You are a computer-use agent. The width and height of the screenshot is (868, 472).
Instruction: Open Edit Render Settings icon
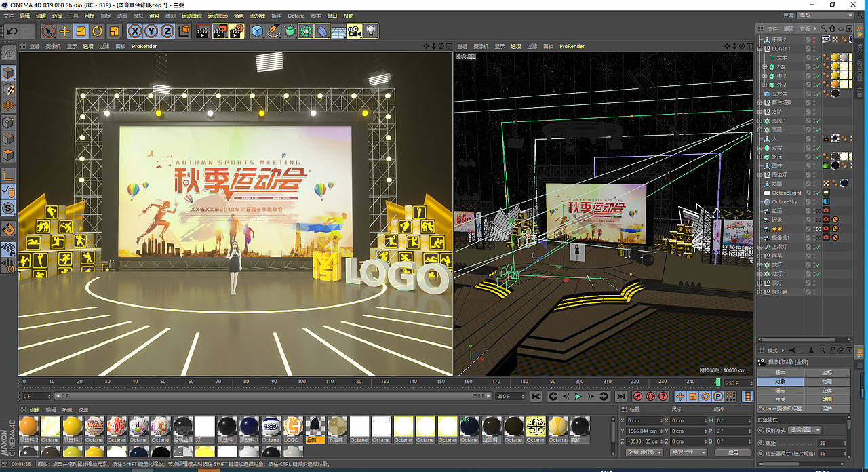click(x=236, y=31)
